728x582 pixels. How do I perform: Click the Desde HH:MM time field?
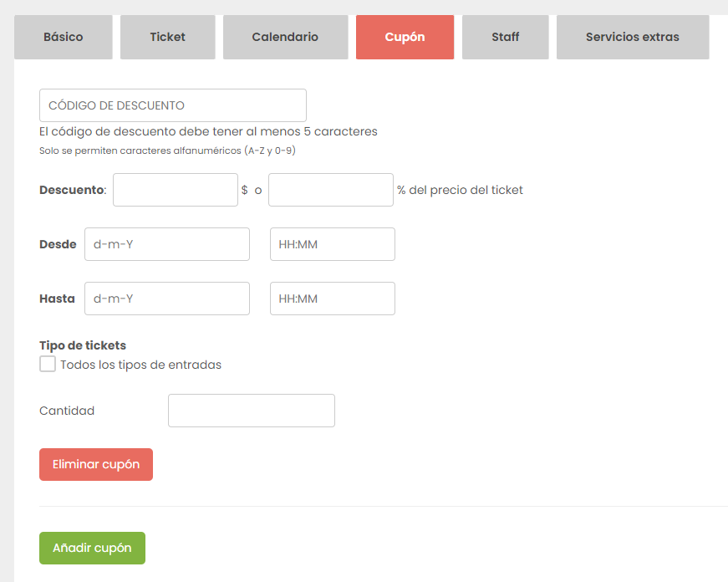tap(333, 244)
